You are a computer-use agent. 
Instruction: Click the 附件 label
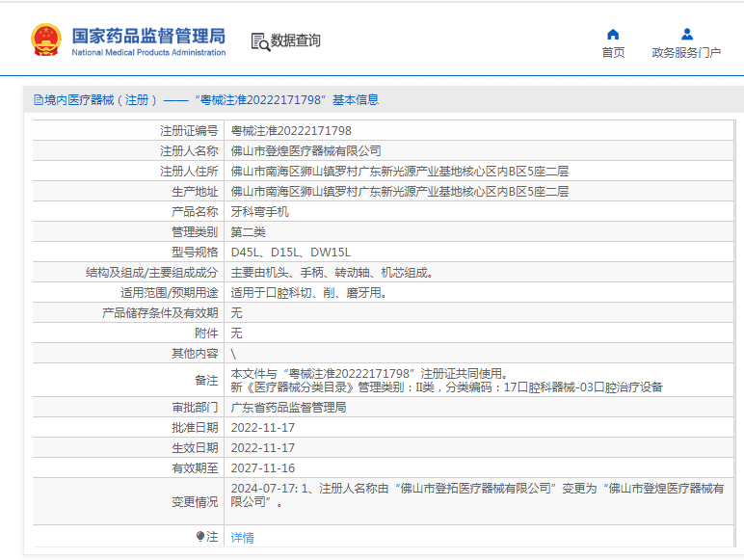[x=206, y=333]
